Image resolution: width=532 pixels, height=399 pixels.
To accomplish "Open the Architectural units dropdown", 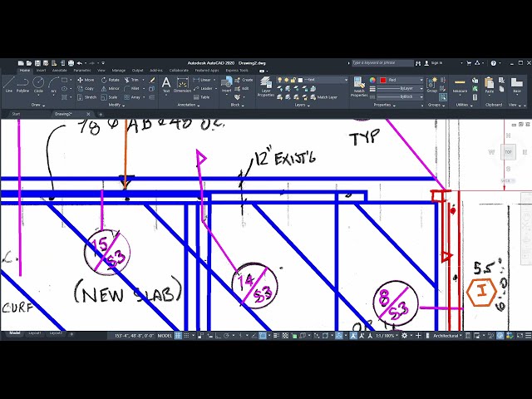I will click(447, 336).
